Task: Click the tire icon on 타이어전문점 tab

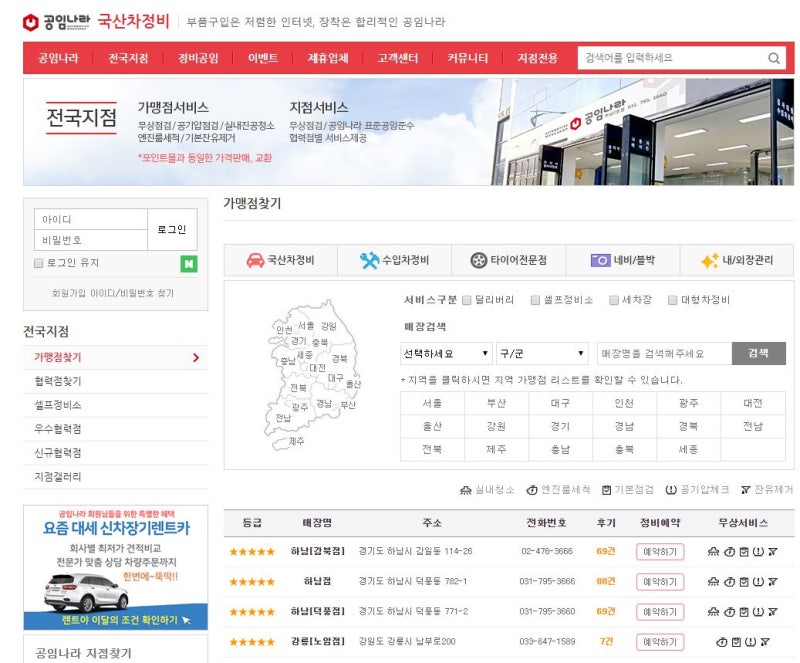Action: (x=479, y=260)
